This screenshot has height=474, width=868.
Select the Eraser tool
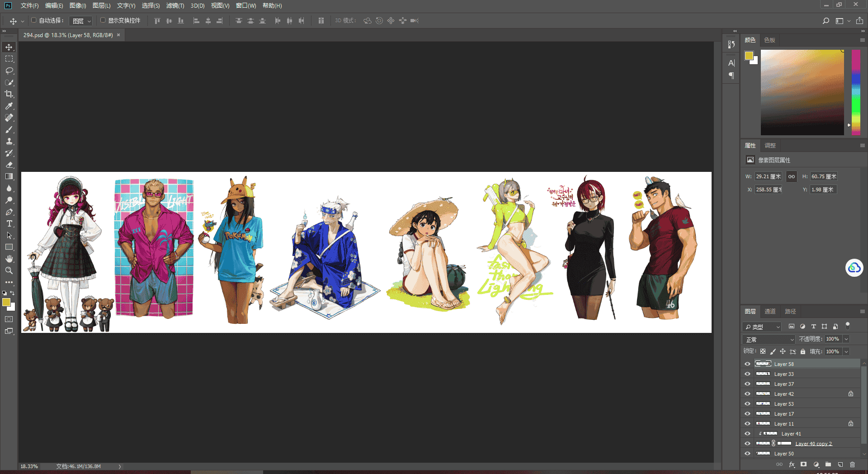9,165
